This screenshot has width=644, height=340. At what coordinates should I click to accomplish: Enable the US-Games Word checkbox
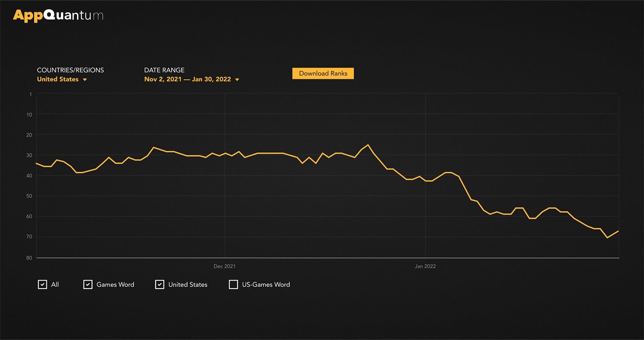tap(233, 284)
